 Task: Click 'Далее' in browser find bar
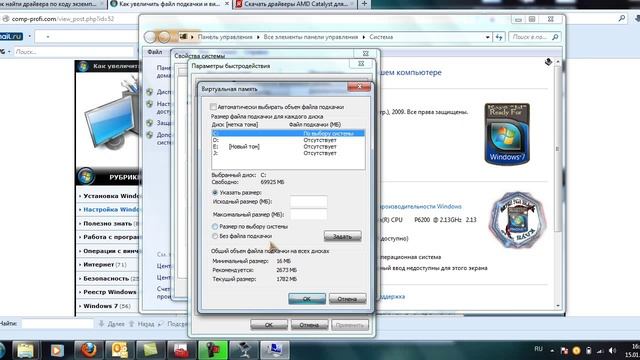point(112,324)
